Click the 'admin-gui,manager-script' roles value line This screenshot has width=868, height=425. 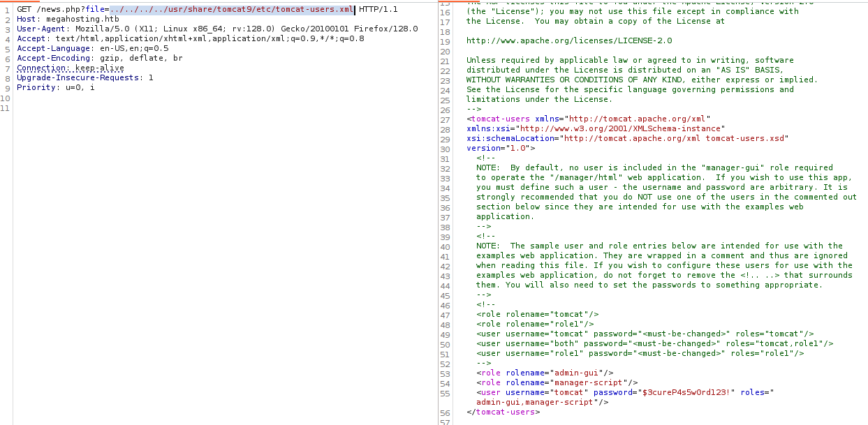(542, 402)
